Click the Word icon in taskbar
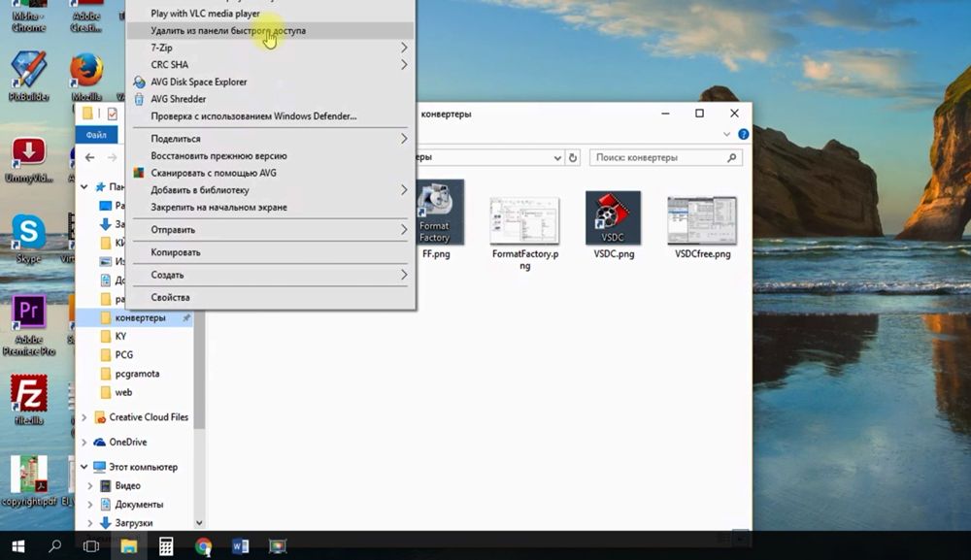971x560 pixels. (x=240, y=545)
